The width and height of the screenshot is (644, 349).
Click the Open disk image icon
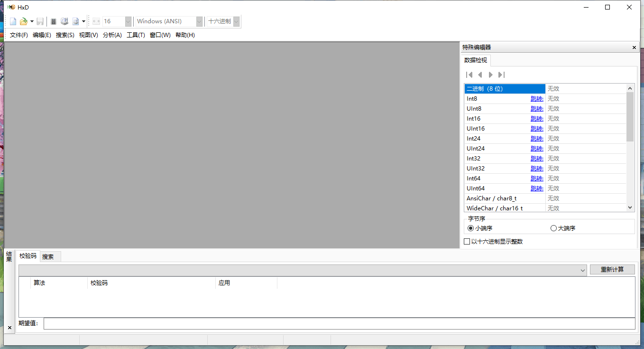point(75,21)
